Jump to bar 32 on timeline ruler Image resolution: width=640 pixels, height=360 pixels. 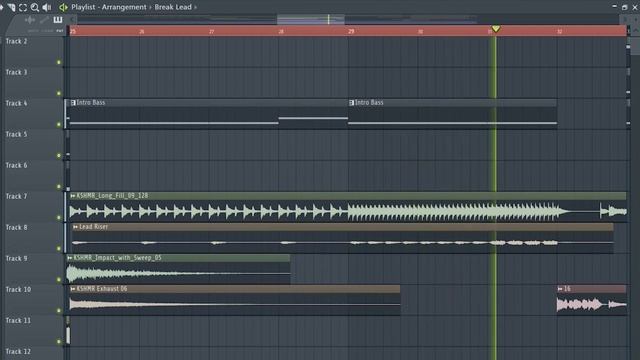click(x=560, y=31)
